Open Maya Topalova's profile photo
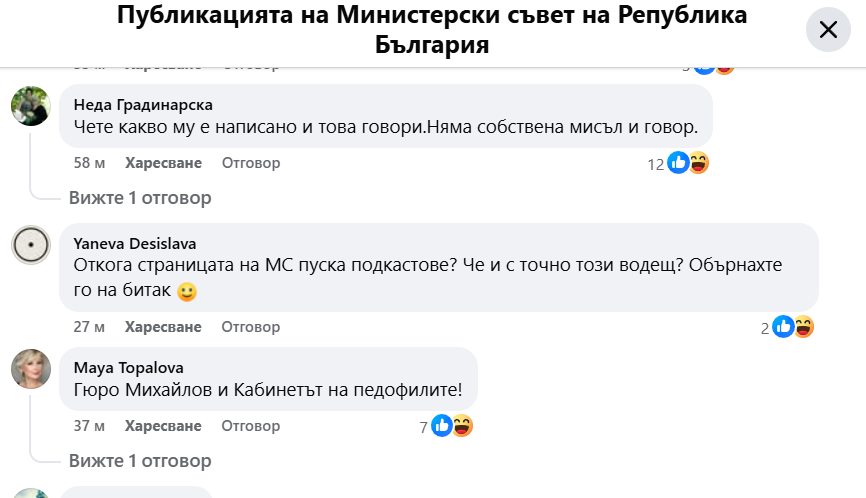The height and width of the screenshot is (498, 866). pos(31,368)
